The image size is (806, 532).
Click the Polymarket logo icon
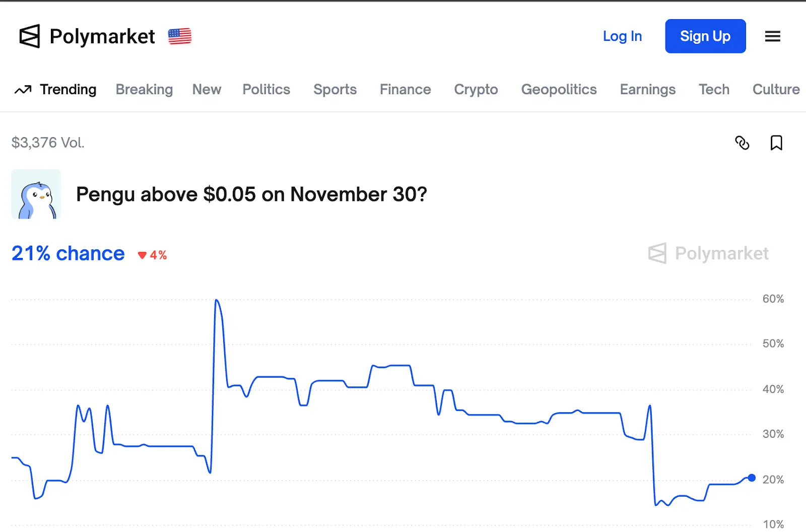pyautogui.click(x=29, y=36)
